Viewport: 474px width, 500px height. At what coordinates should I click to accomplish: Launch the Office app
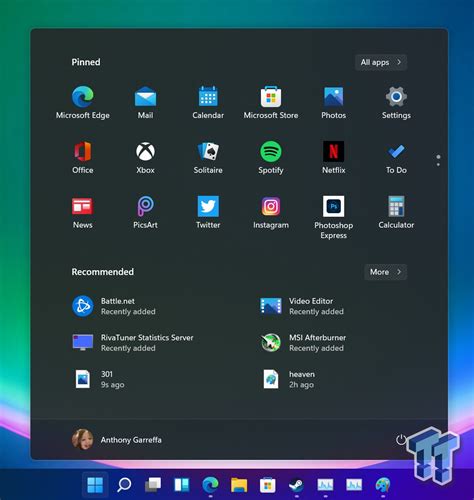point(83,157)
